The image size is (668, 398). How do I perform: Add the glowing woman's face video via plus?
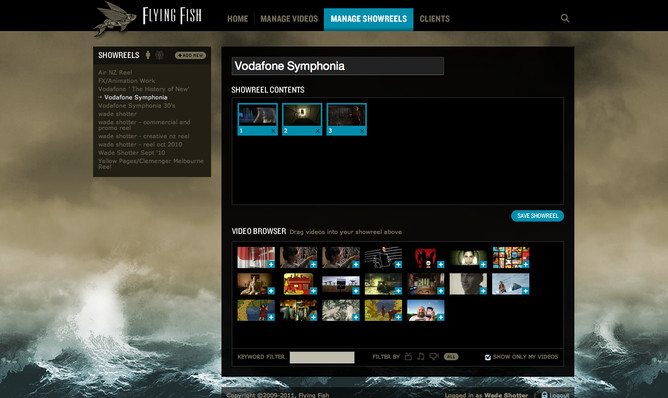pyautogui.click(x=483, y=265)
